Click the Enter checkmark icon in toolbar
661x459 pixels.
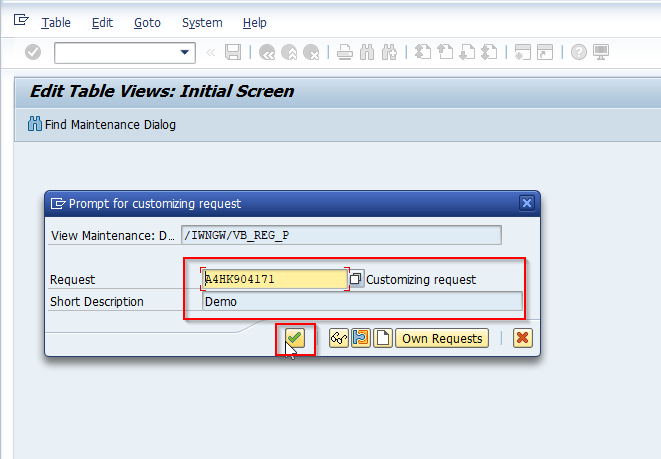pos(33,52)
